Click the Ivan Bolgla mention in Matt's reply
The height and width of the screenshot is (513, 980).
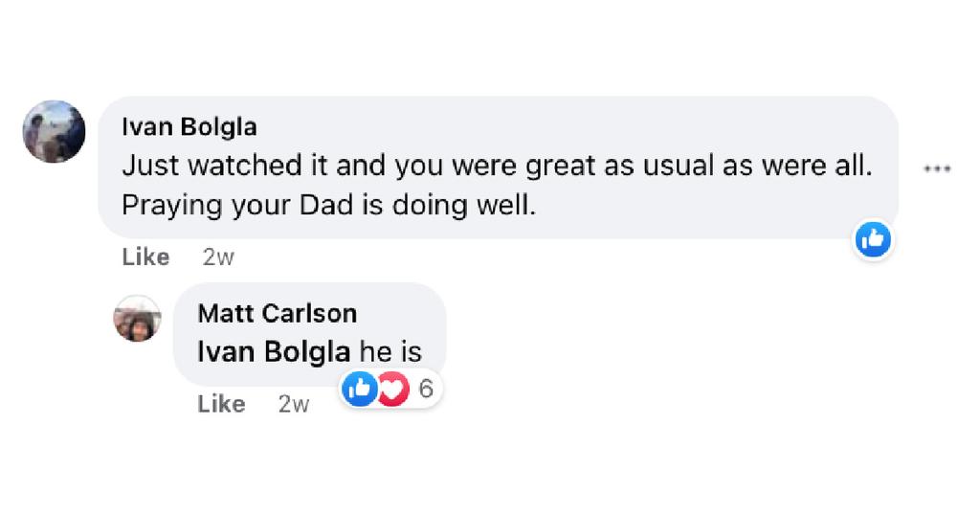(274, 351)
